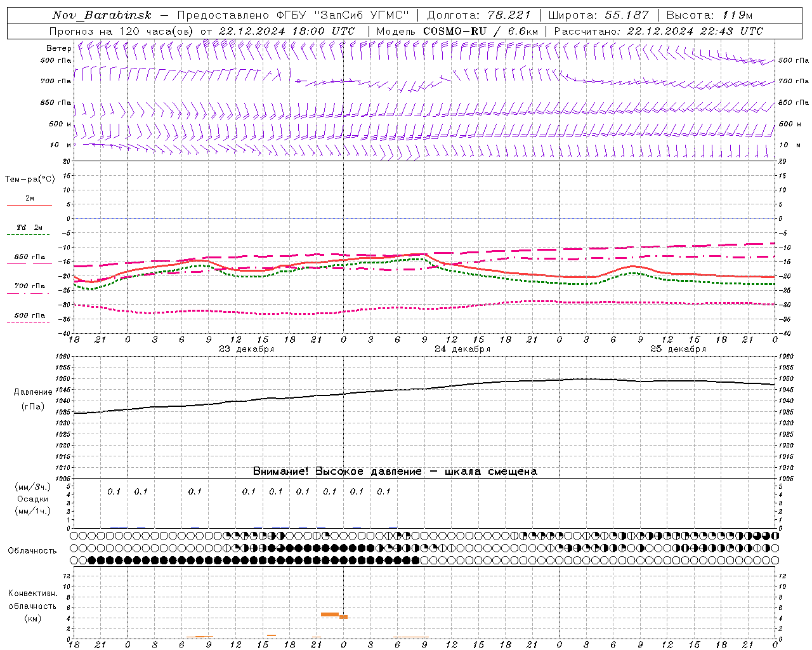Click the 'Долгота: 78.221' longitude value
812x650 pixels.
(x=479, y=15)
